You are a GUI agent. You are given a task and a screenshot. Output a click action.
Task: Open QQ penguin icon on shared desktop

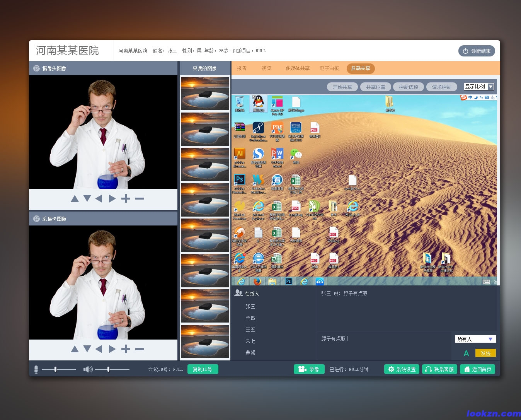click(x=258, y=102)
